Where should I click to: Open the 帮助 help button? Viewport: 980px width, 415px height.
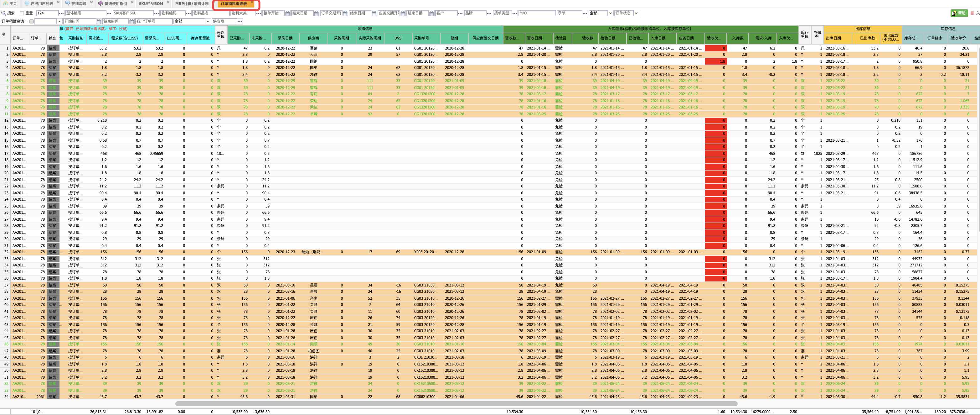click(959, 13)
